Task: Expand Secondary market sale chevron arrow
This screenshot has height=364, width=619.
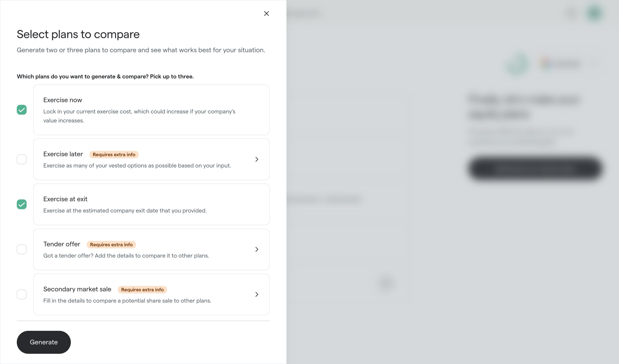Action: click(x=257, y=294)
